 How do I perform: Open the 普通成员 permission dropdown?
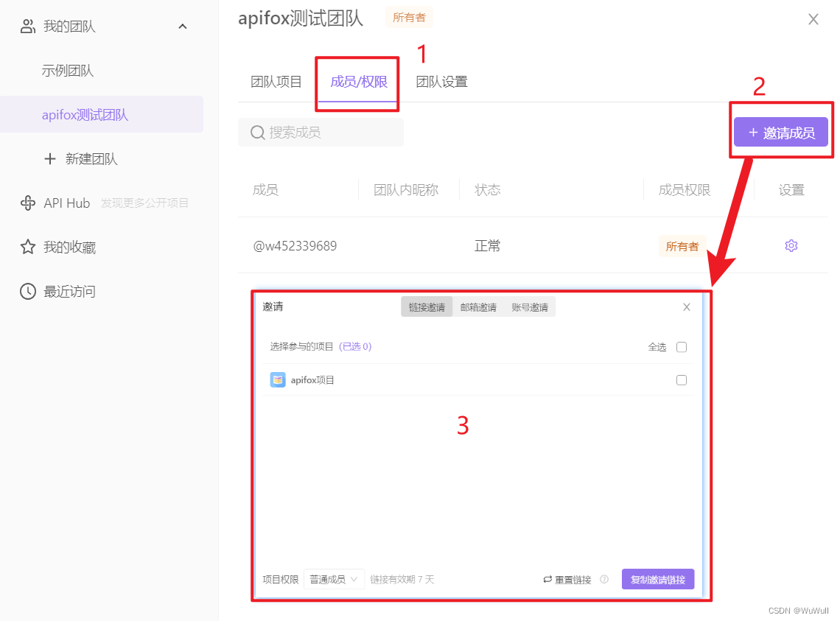(x=334, y=579)
